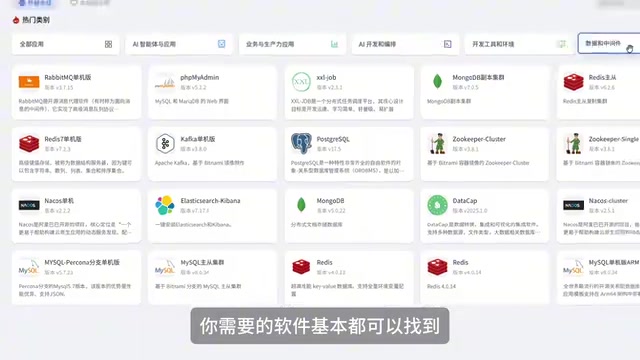Click the grid icon in 全部应用 tab

tap(108, 44)
